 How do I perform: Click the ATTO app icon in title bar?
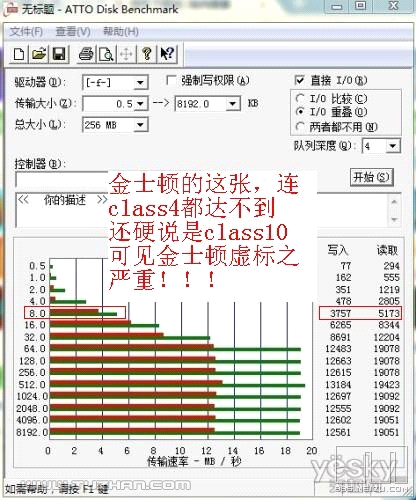coord(10,9)
